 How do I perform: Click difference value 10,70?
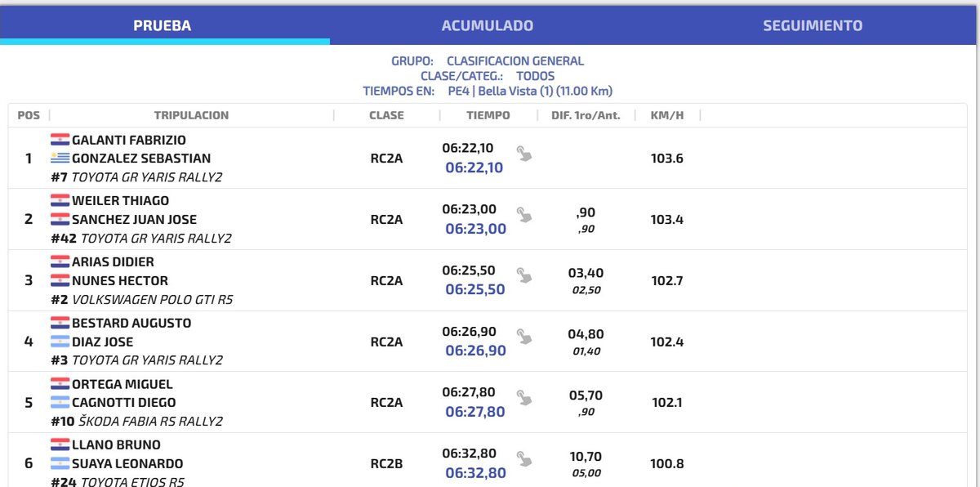click(x=586, y=457)
